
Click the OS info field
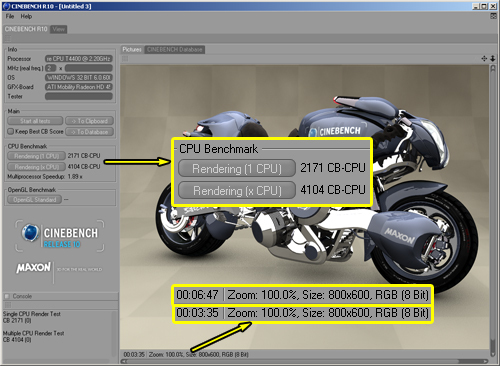coord(79,78)
